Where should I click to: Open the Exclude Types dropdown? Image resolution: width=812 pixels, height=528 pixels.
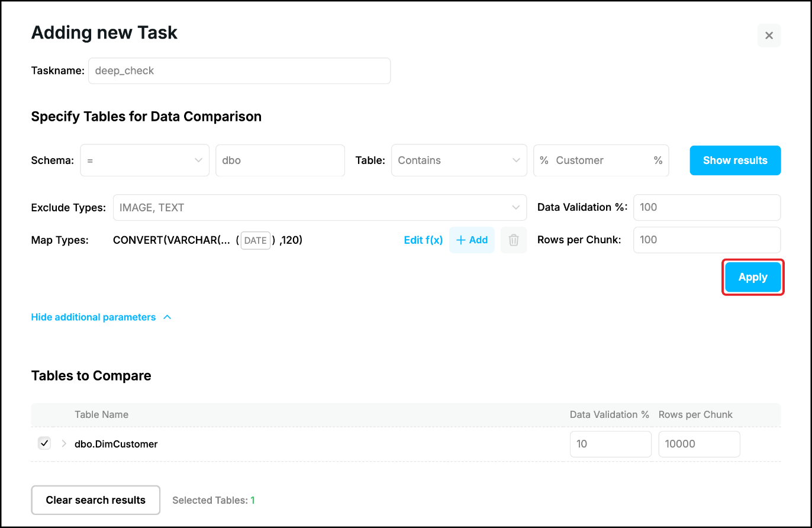320,208
